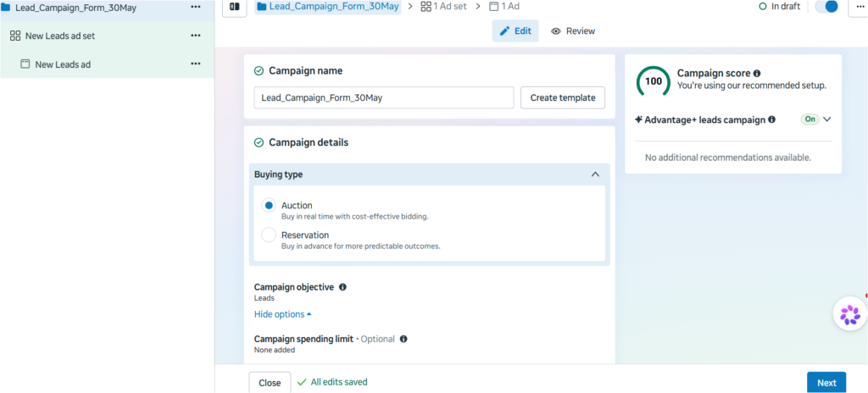The height and width of the screenshot is (393, 868).
Task: Select the Auction buying type
Action: pos(269,205)
